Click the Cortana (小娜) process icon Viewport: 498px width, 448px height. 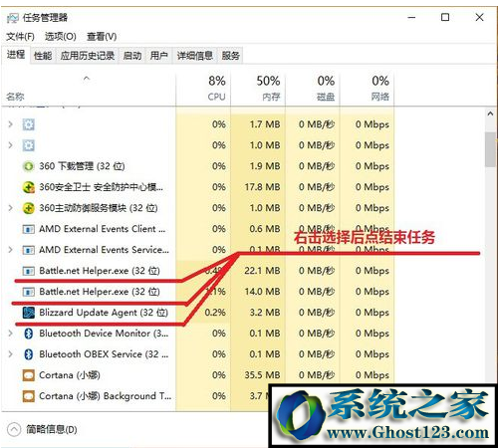29,375
